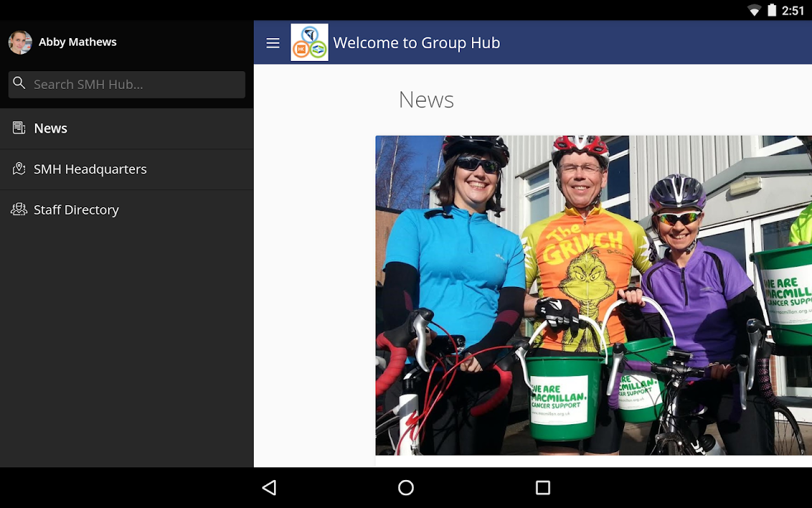The image size is (812, 508).
Task: Open the recent apps square button
Action: coord(543,488)
